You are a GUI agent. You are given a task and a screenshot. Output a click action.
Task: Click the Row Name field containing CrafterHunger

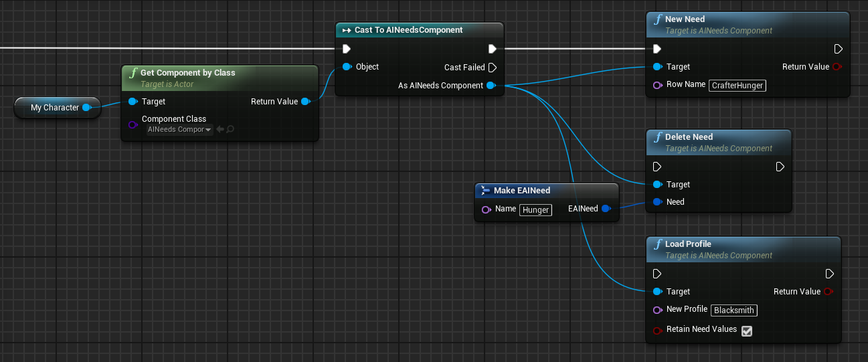[x=737, y=86]
